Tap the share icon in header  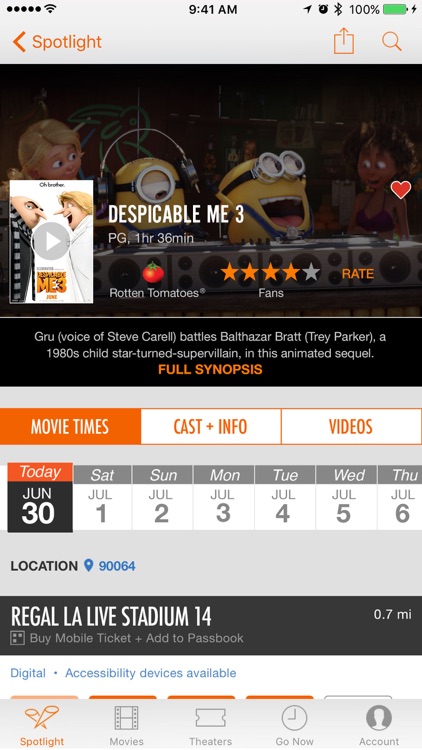344,41
